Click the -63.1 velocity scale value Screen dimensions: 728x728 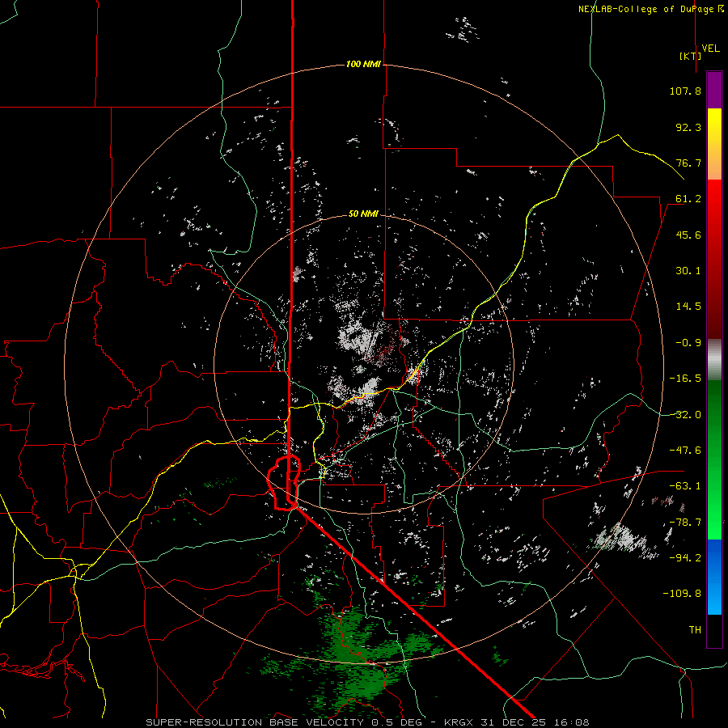[685, 486]
